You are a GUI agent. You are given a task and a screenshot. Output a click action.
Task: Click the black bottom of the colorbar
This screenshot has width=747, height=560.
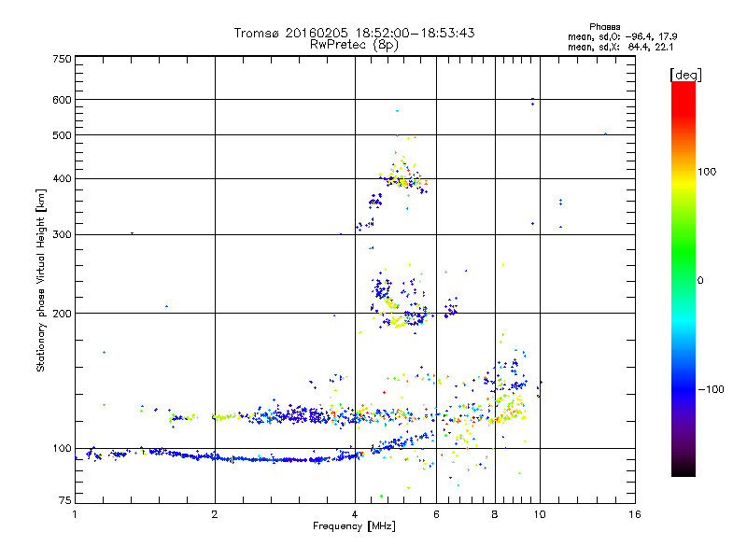click(684, 469)
